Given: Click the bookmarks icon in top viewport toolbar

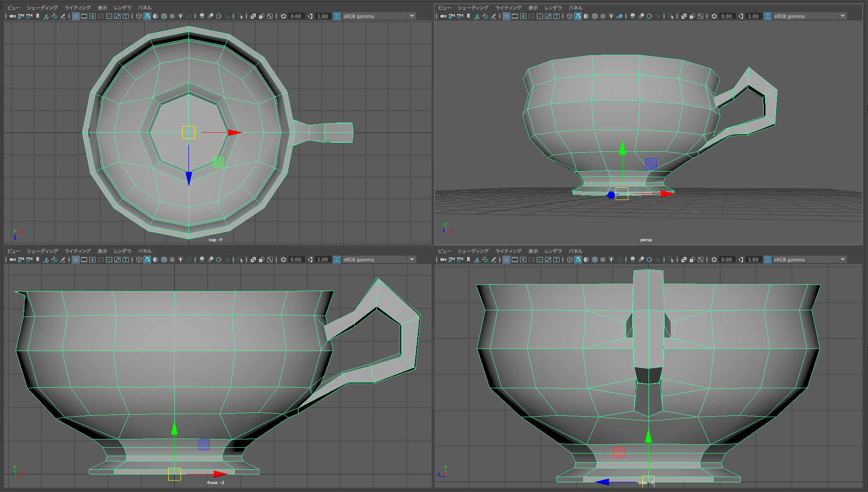Looking at the screenshot, I should 38,16.
